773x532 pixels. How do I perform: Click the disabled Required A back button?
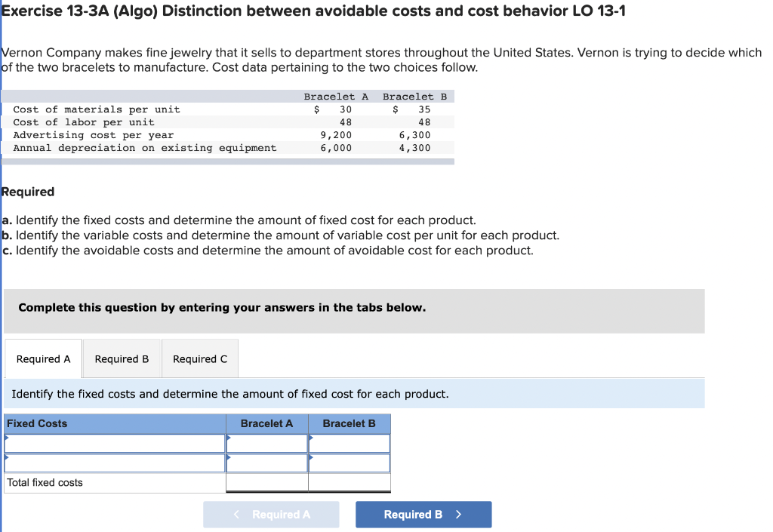coord(271,514)
